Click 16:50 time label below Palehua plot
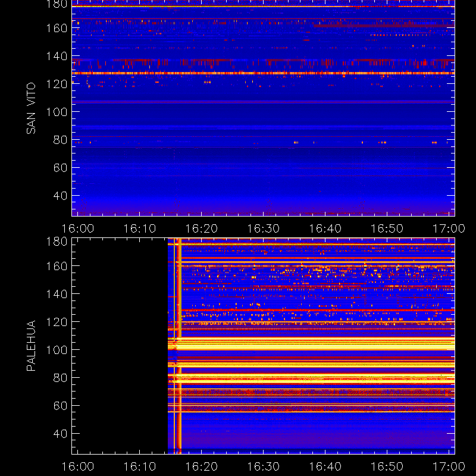476x476 pixels. click(387, 466)
